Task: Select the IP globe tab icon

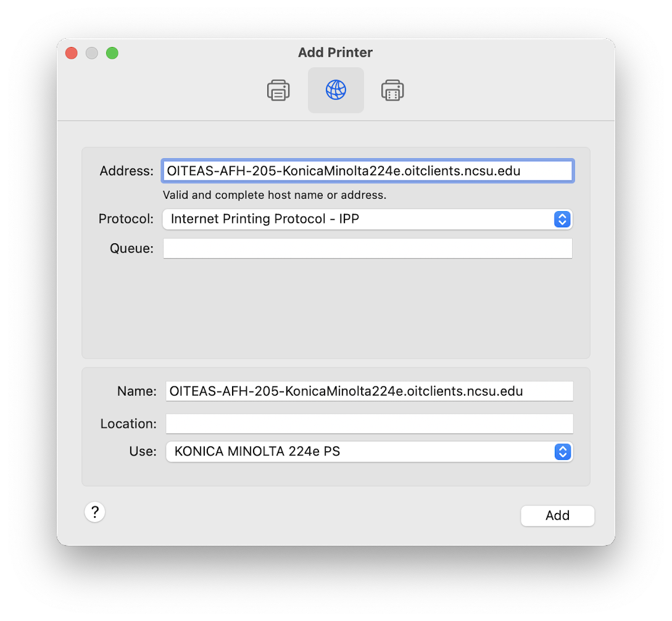Action: pos(336,90)
